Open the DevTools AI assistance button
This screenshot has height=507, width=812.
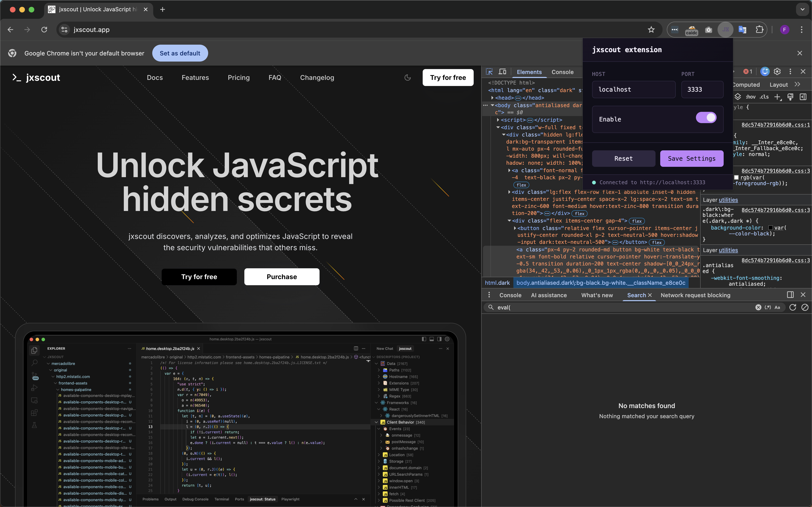point(765,71)
